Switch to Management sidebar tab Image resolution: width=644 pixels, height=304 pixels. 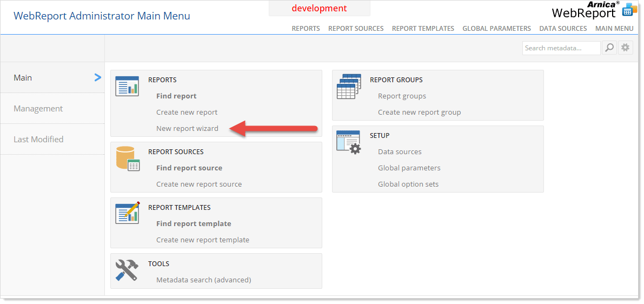(x=38, y=109)
